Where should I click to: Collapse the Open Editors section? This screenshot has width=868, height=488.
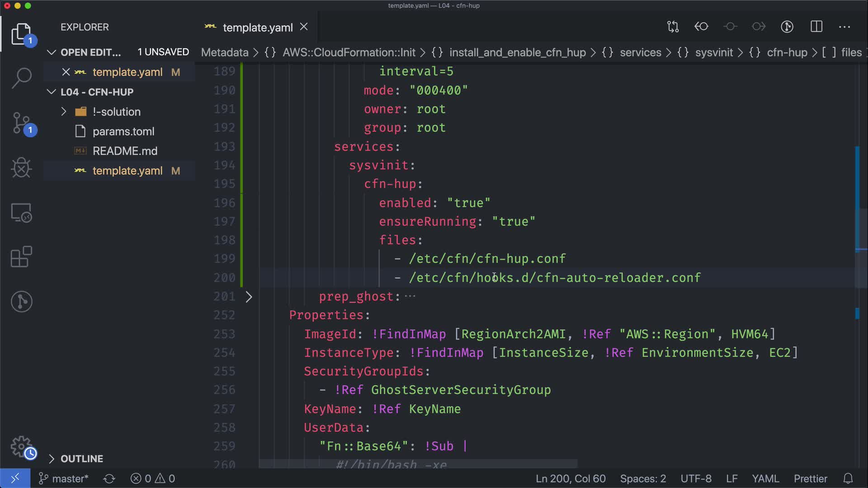[52, 52]
